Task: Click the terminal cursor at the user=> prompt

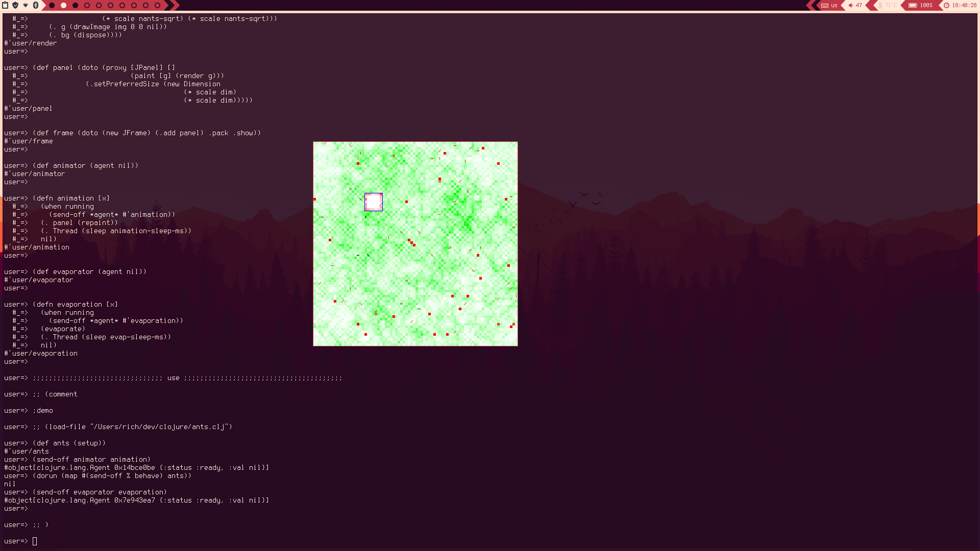Action: tap(34, 541)
